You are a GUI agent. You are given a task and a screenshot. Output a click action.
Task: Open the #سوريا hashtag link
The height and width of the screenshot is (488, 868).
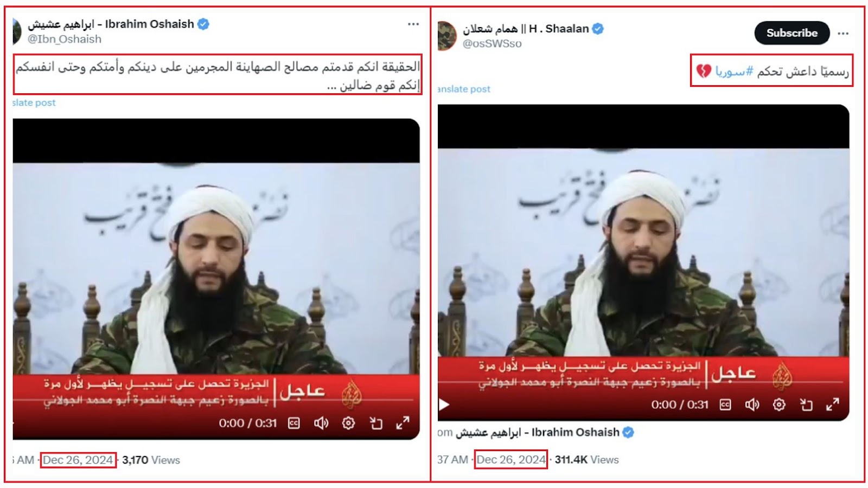734,71
